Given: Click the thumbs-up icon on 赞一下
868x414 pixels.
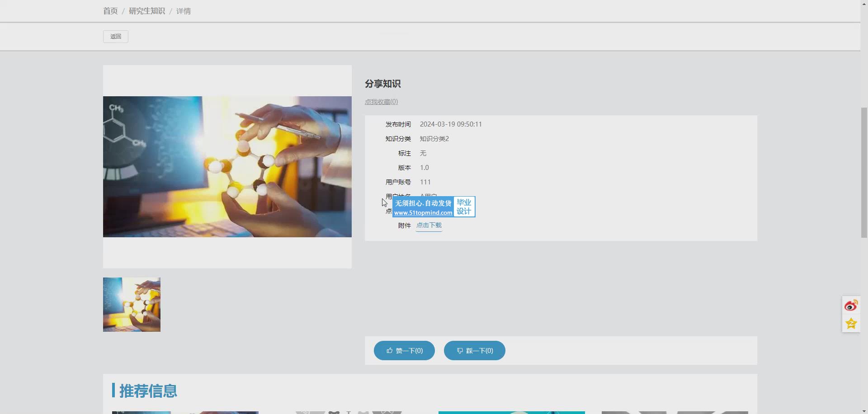Looking at the screenshot, I should [x=389, y=351].
